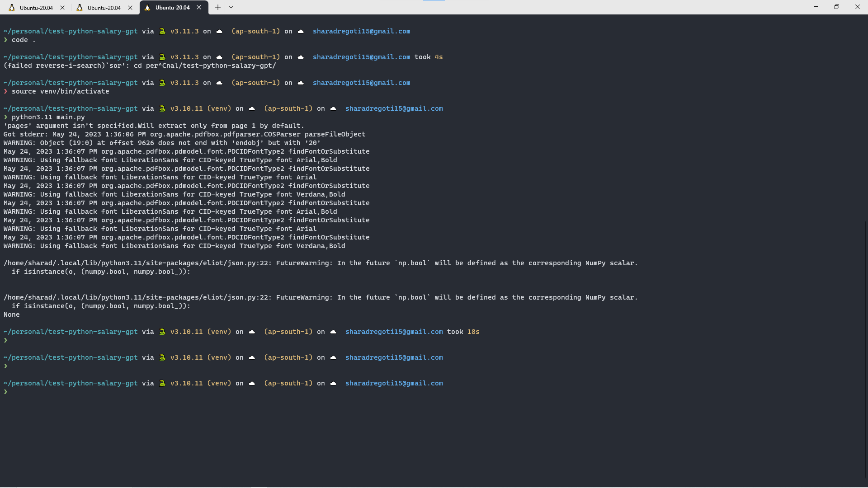The height and width of the screenshot is (488, 868).
Task: Open the sharadregoti15@gmail.com email link
Action: click(x=361, y=31)
